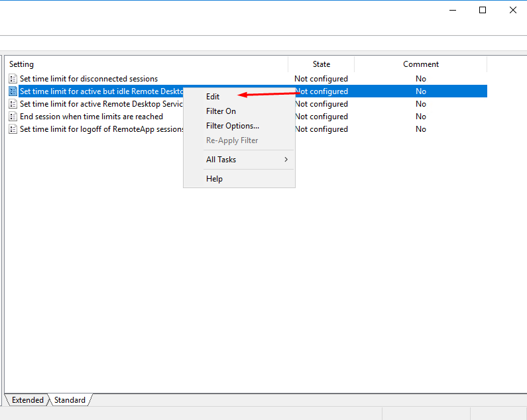Select End session when time limits are reached

click(91, 117)
